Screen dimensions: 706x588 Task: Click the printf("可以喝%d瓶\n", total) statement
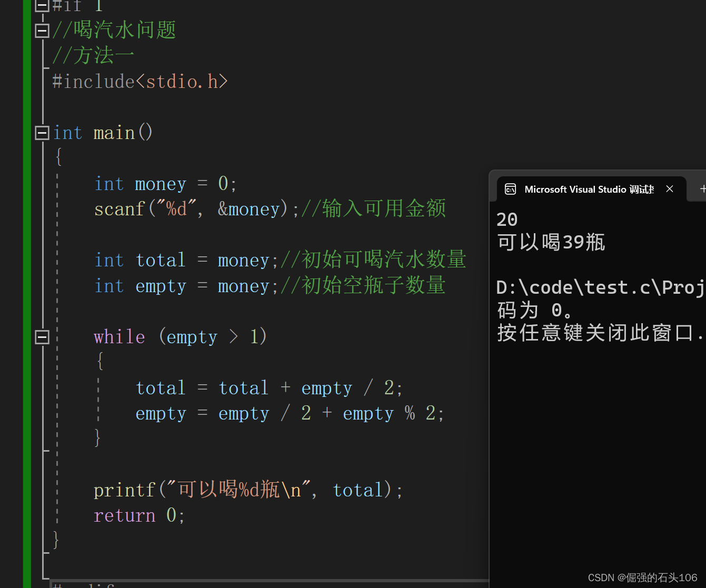pos(248,490)
